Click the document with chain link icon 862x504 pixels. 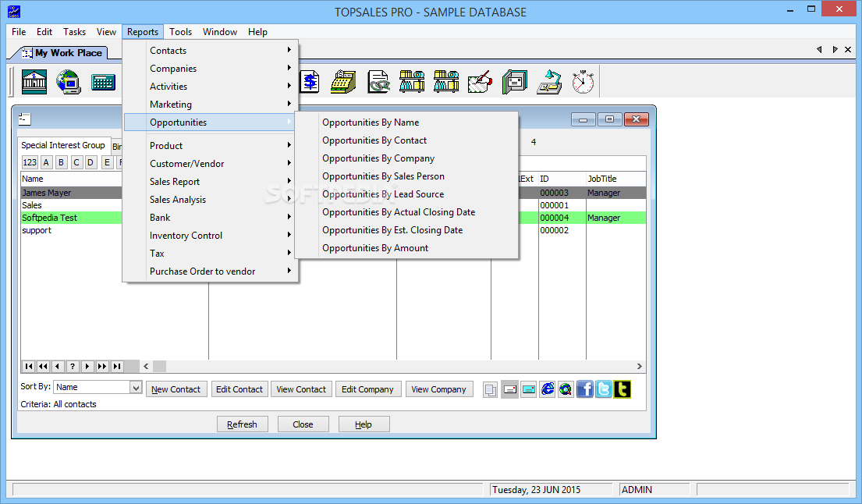pyautogui.click(x=378, y=82)
